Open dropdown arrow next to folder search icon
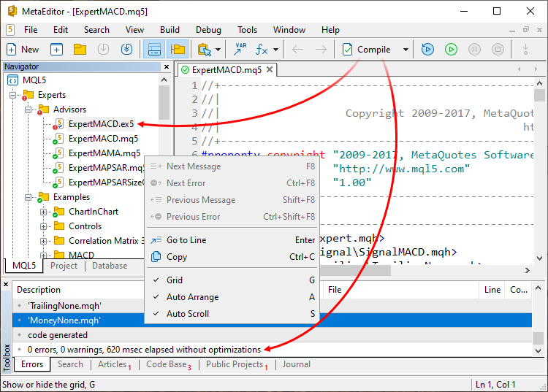Image resolution: width=548 pixels, height=392 pixels. click(218, 50)
